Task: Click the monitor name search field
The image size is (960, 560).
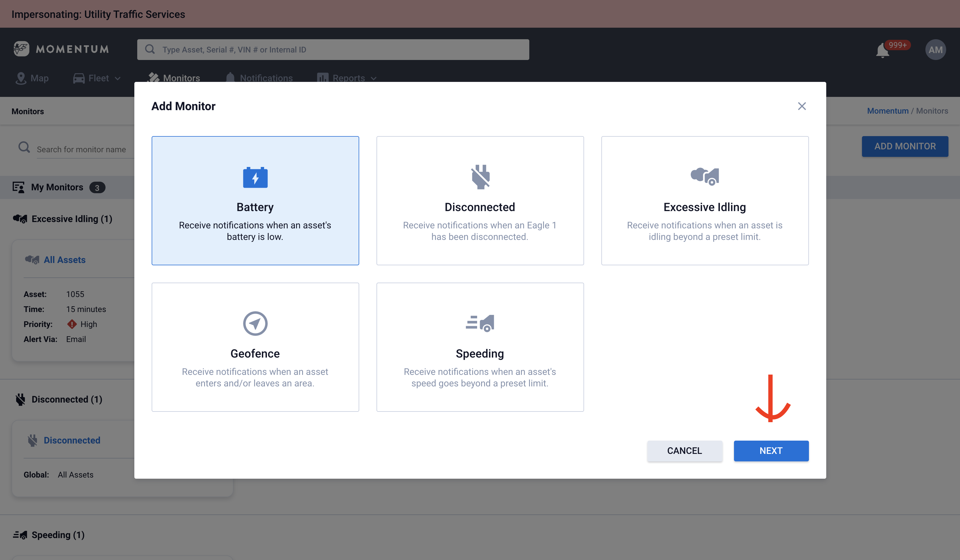Action: click(84, 149)
